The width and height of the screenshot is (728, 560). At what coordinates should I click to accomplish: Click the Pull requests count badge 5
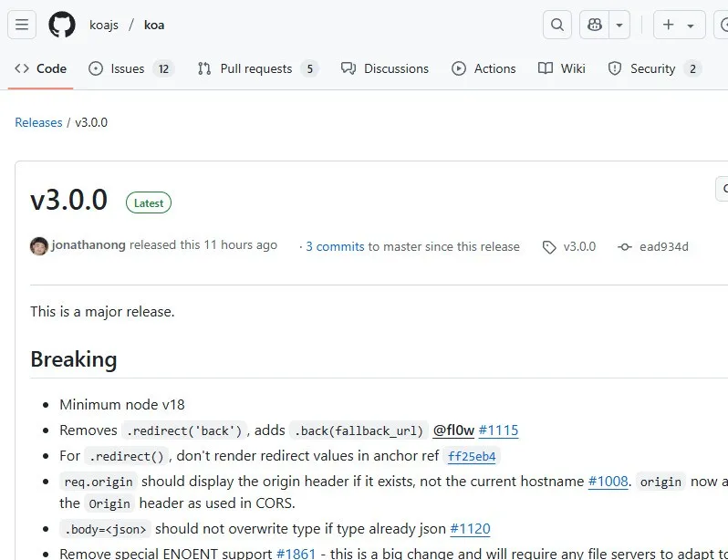[x=309, y=69]
